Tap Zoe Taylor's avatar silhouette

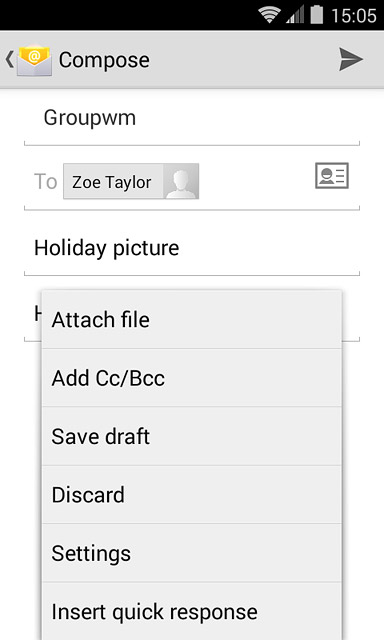coord(181,182)
